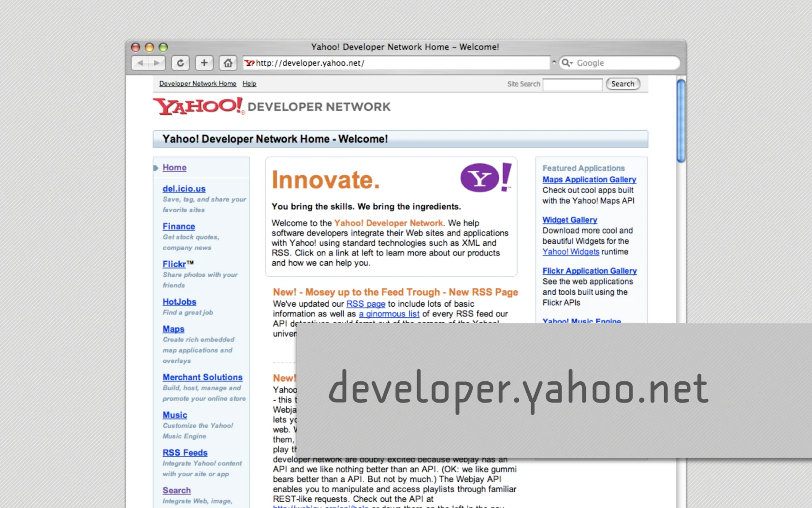
Task: Open the browser home icon button
Action: point(228,63)
